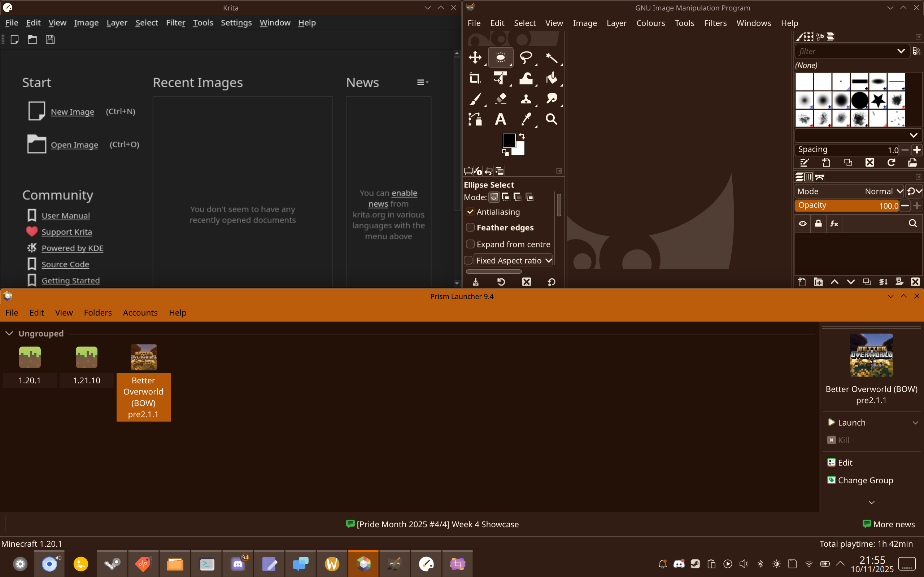Viewport: 924px width, 577px height.
Task: Select the Move tool in GIMP
Action: click(x=475, y=58)
